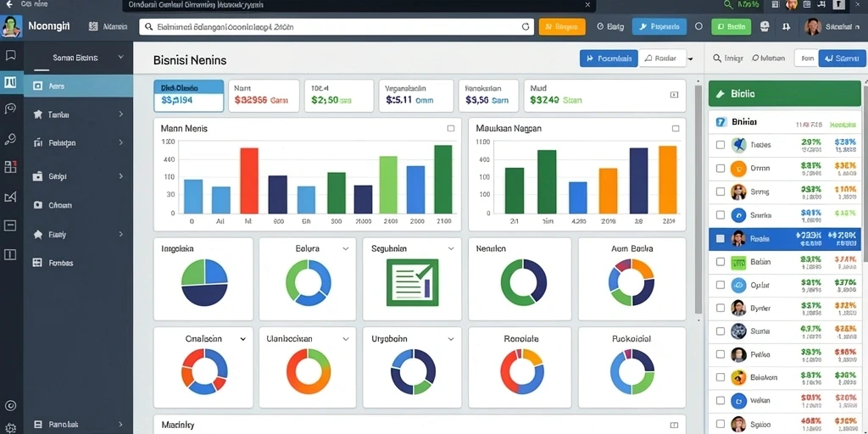The height and width of the screenshot is (434, 868).
Task: Click the maximize square icon on Mann Nenis chart
Action: click(x=451, y=129)
